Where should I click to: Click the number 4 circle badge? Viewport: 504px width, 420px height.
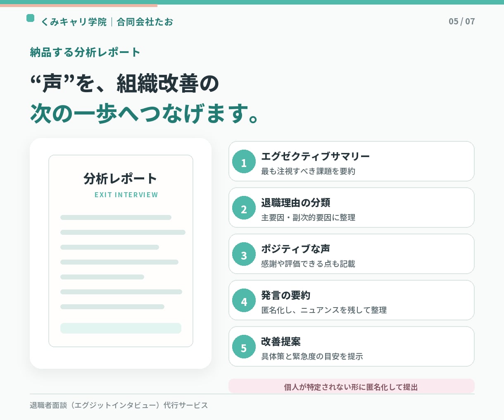pos(244,301)
